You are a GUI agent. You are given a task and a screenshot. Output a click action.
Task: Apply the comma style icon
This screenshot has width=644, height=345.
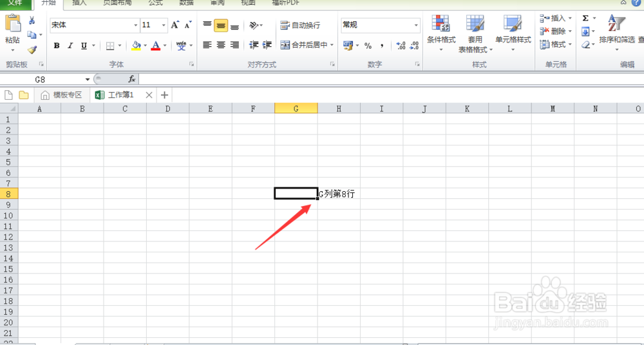[382, 45]
